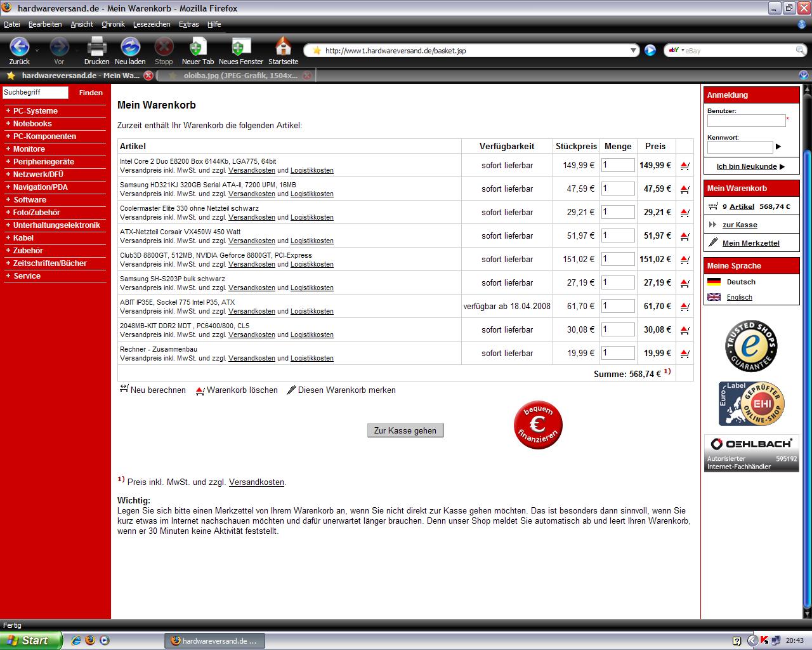Click hardwareversand.de taskbar button
This screenshot has height=650, width=812.
(214, 641)
